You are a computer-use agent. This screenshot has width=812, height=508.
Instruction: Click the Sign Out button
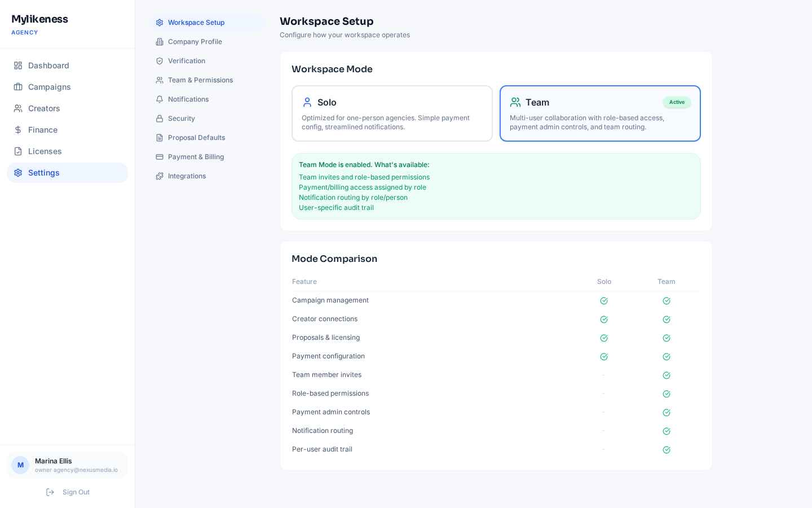[67, 492]
